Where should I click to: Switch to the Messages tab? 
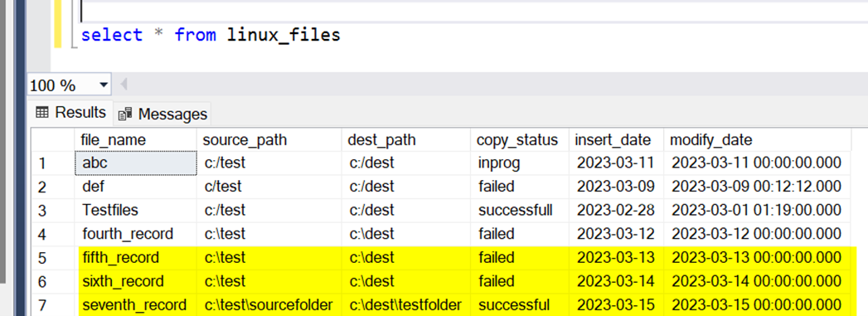[162, 114]
